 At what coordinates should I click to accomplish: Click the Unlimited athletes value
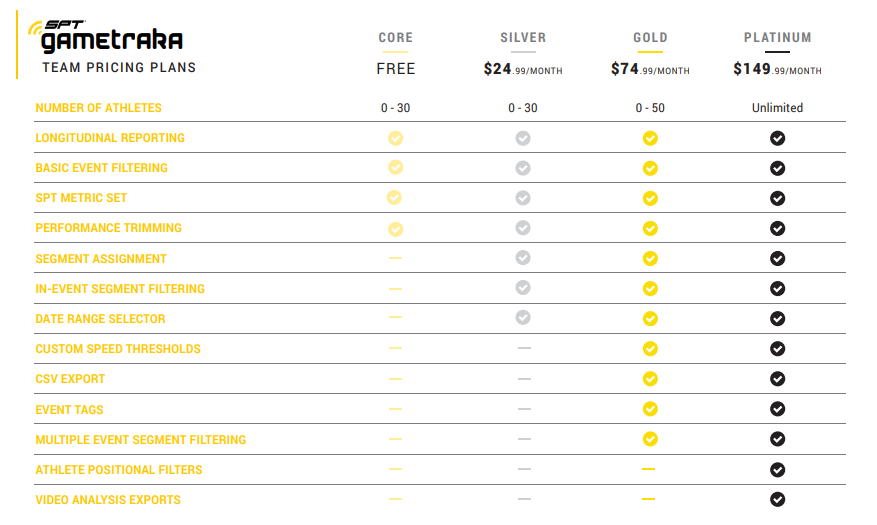777,108
